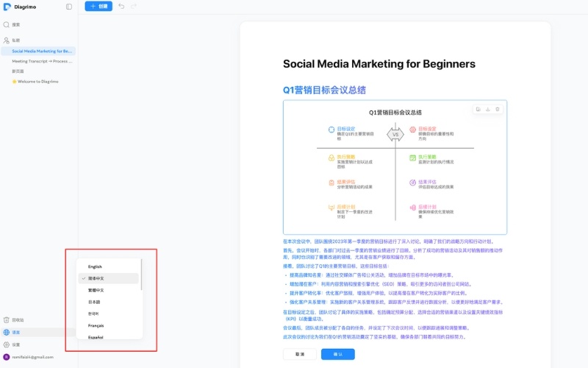The width and height of the screenshot is (588, 368).
Task: Select English in the language menu
Action: coord(108,266)
